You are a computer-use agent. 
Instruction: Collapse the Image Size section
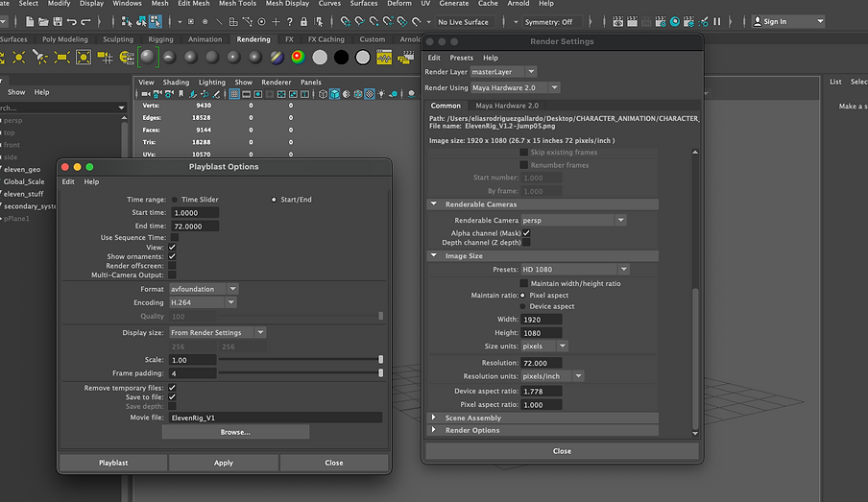434,255
